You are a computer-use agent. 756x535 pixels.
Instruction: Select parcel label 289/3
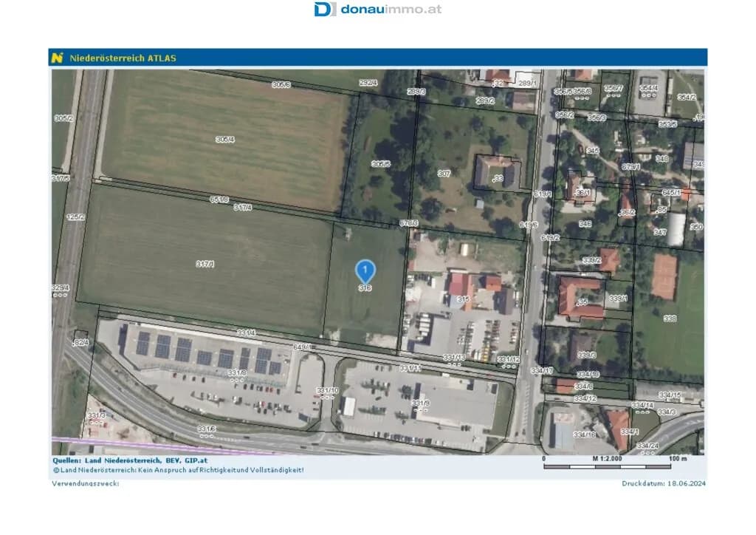[416, 91]
